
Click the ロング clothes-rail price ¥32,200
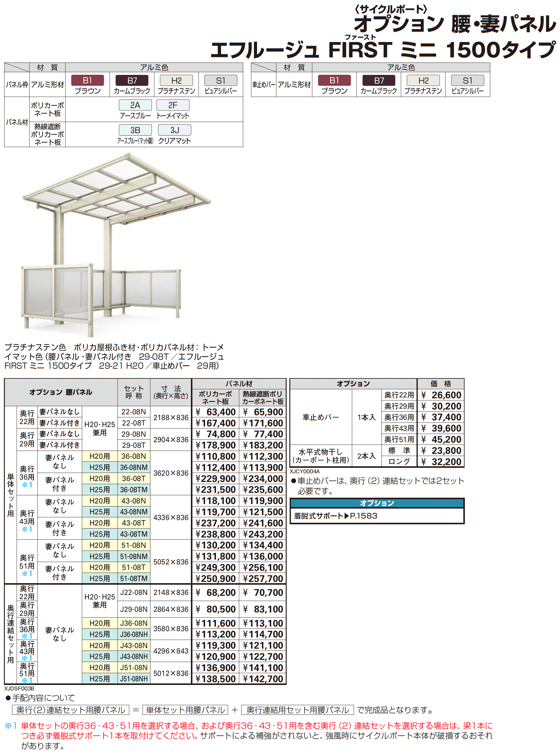(441, 462)
